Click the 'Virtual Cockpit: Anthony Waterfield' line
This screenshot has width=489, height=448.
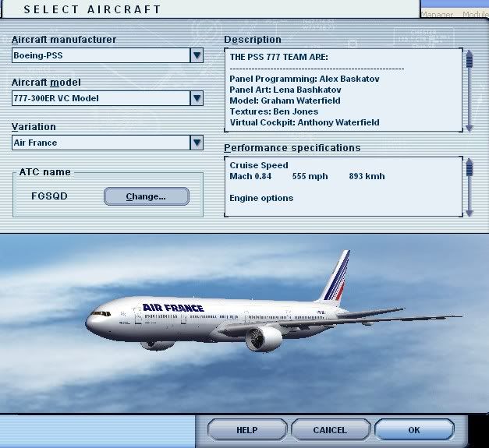pyautogui.click(x=304, y=122)
